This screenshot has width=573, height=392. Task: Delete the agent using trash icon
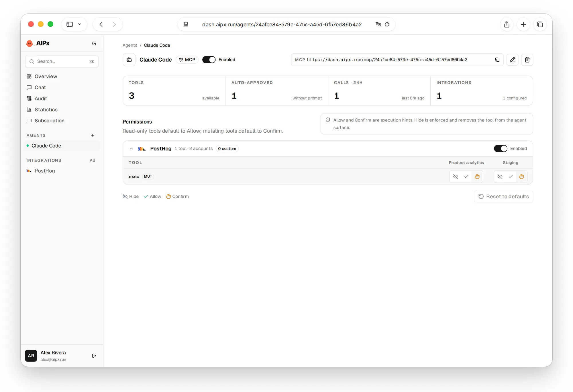tap(527, 60)
